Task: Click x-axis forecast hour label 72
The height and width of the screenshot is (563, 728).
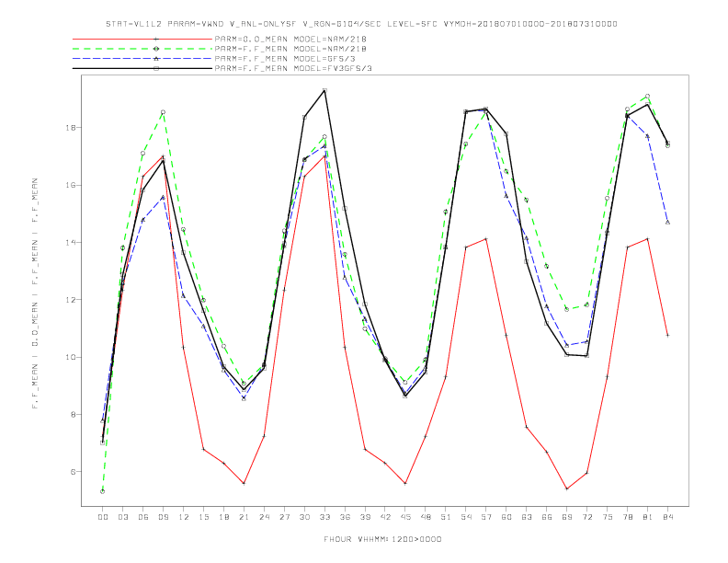Action: [x=586, y=517]
